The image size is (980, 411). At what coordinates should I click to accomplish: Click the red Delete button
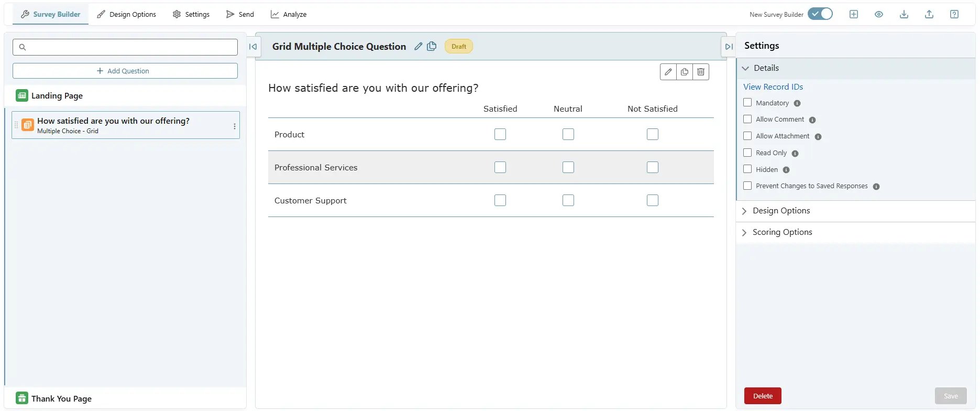coord(763,396)
